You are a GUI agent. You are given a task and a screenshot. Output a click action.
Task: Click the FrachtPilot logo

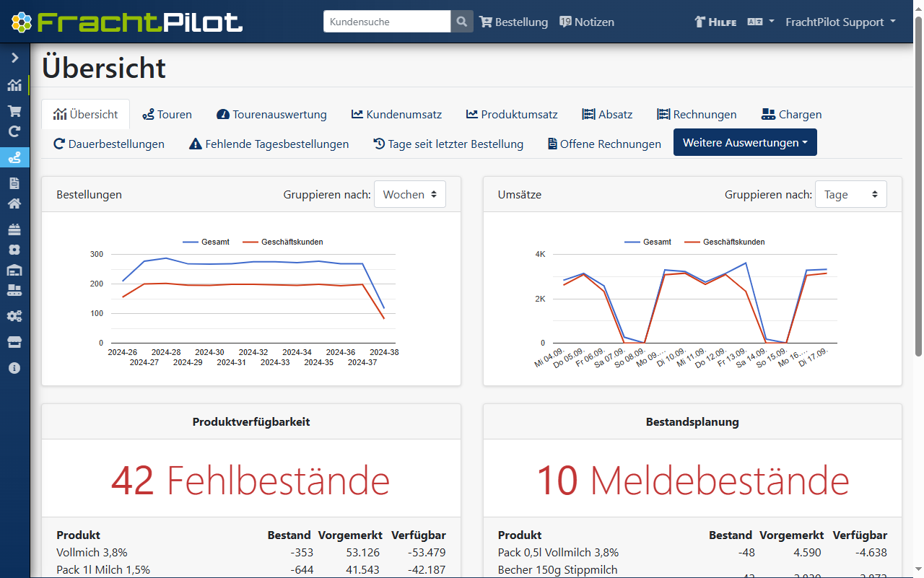pos(127,22)
